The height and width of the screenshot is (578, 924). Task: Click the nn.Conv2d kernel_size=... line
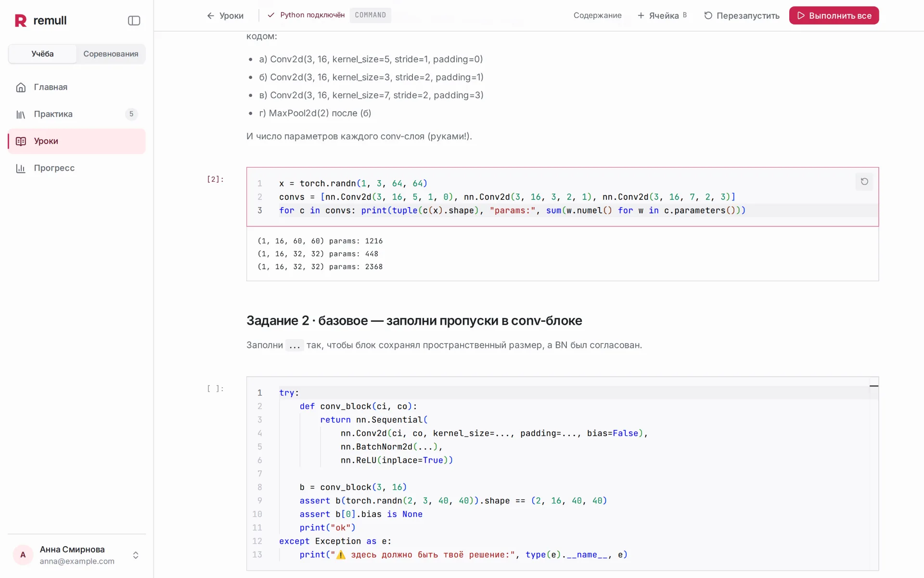pyautogui.click(x=494, y=433)
